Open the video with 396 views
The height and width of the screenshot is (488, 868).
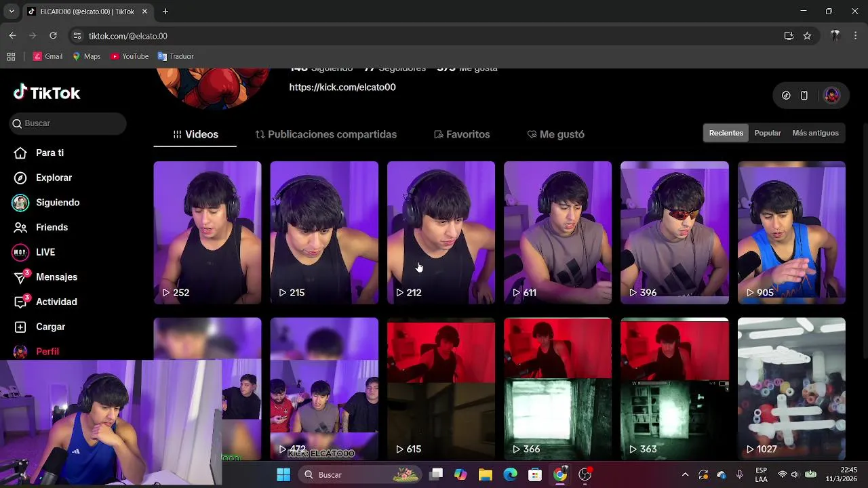(675, 232)
